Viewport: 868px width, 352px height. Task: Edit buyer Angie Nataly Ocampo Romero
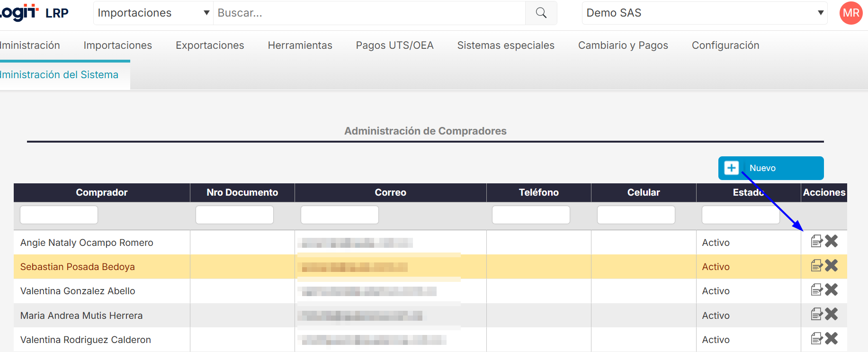(x=817, y=241)
